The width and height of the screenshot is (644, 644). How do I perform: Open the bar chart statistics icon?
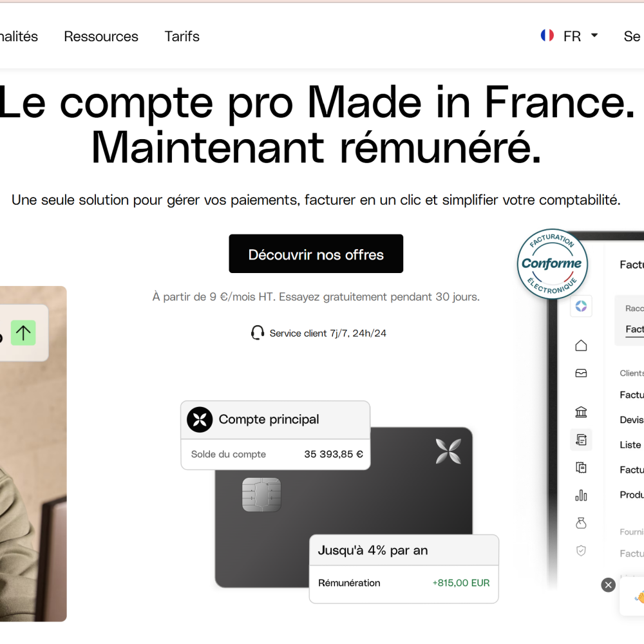point(581,495)
